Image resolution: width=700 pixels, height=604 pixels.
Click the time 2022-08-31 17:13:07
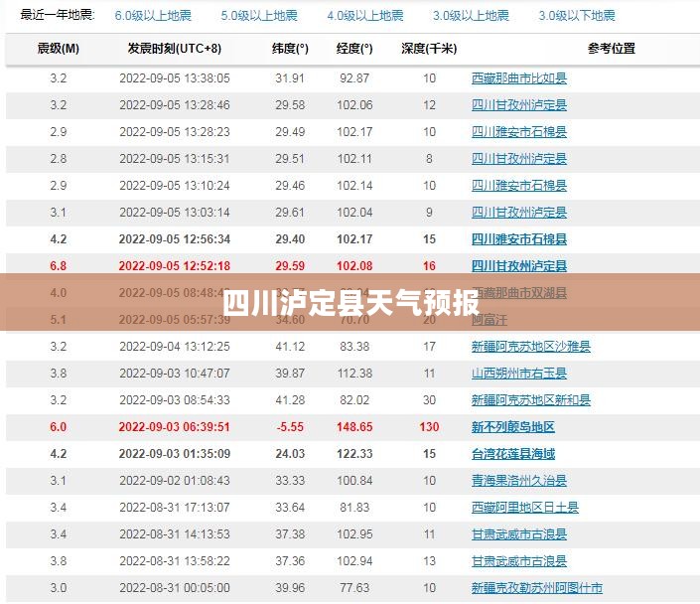tap(175, 508)
